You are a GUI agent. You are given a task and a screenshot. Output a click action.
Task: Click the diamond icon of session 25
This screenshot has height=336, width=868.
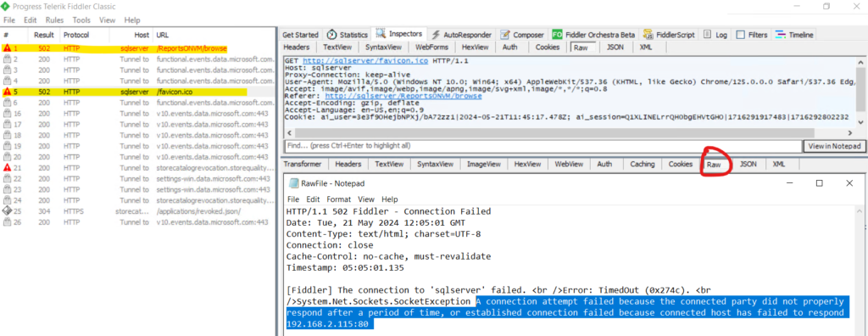(x=7, y=211)
